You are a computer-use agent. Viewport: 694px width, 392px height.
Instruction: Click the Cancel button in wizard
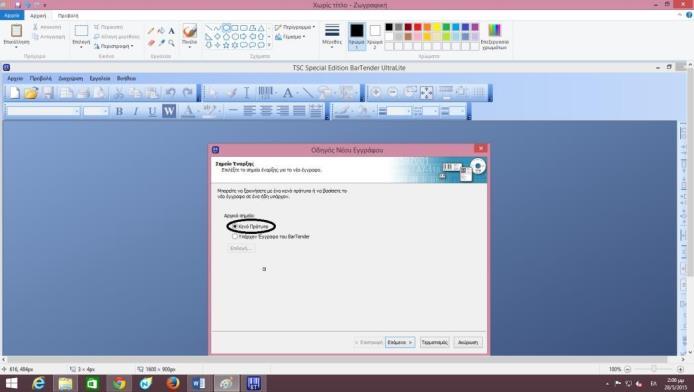[x=468, y=342]
